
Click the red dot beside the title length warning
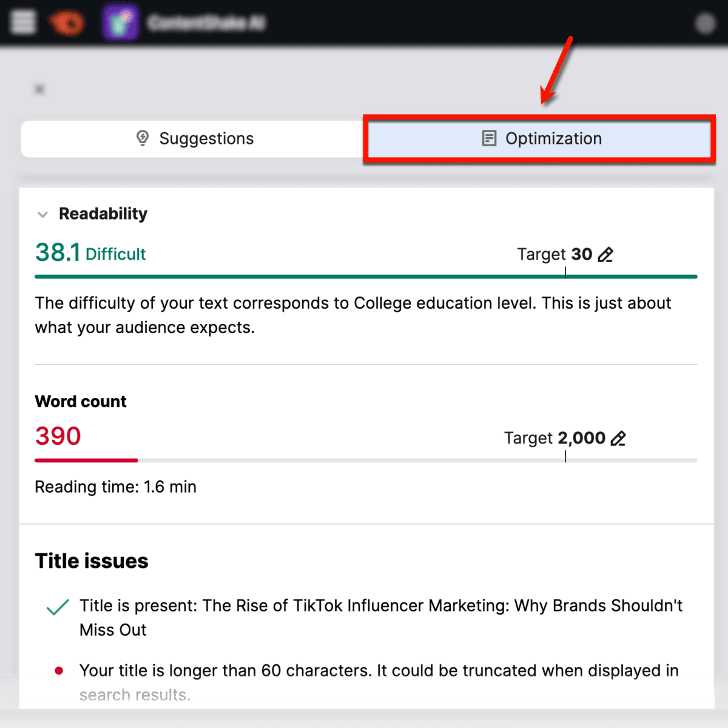point(58,670)
